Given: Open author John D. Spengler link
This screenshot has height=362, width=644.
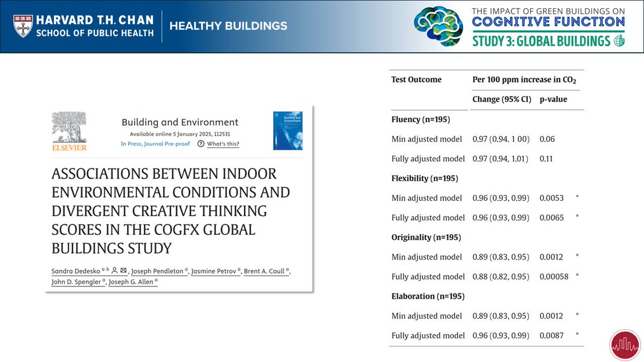Looking at the screenshot, I should (77, 282).
